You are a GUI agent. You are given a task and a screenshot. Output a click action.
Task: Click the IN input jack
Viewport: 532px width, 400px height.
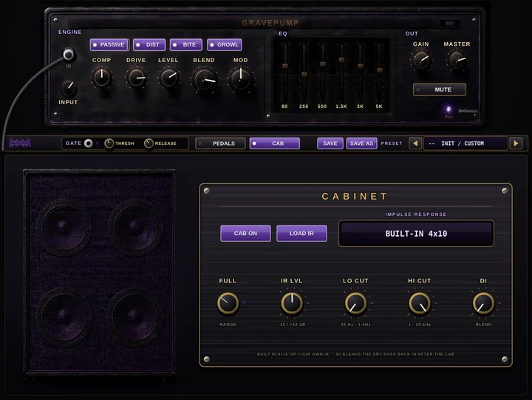pyautogui.click(x=69, y=54)
